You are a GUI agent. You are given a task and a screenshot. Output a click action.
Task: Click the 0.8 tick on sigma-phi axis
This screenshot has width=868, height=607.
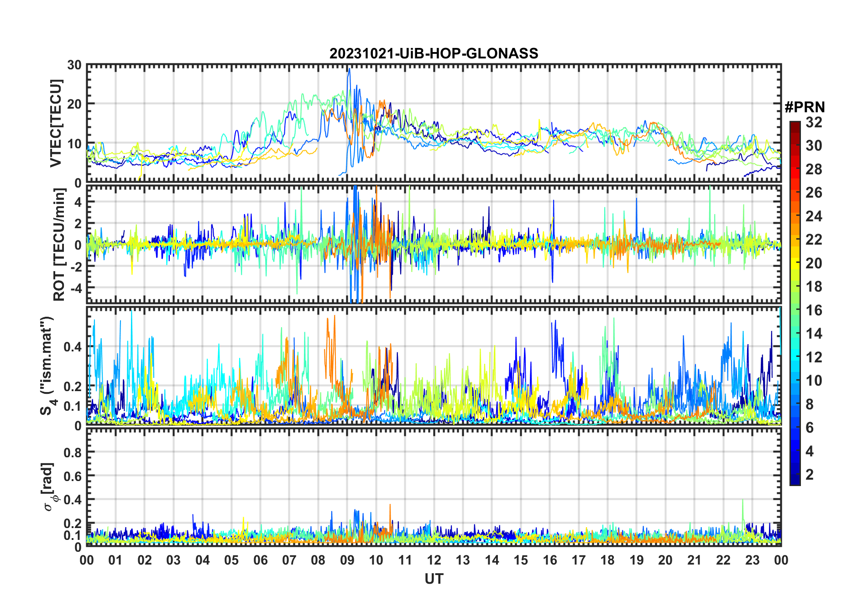pos(72,452)
